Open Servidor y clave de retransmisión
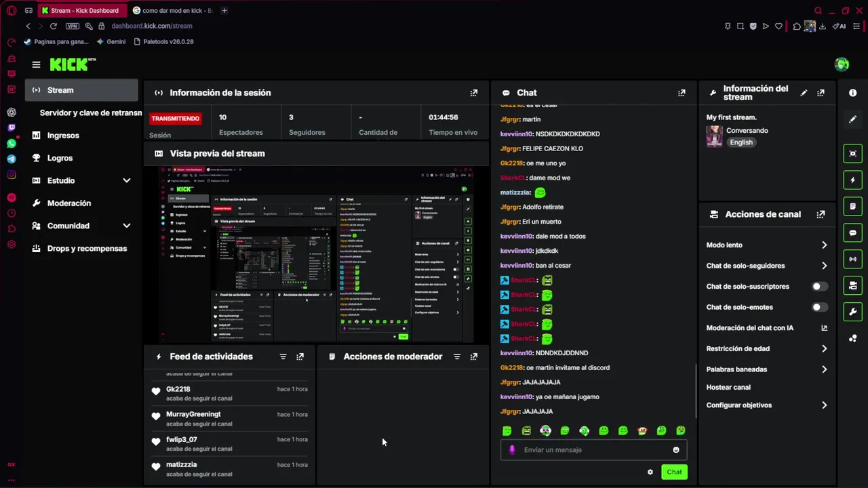 coord(91,113)
